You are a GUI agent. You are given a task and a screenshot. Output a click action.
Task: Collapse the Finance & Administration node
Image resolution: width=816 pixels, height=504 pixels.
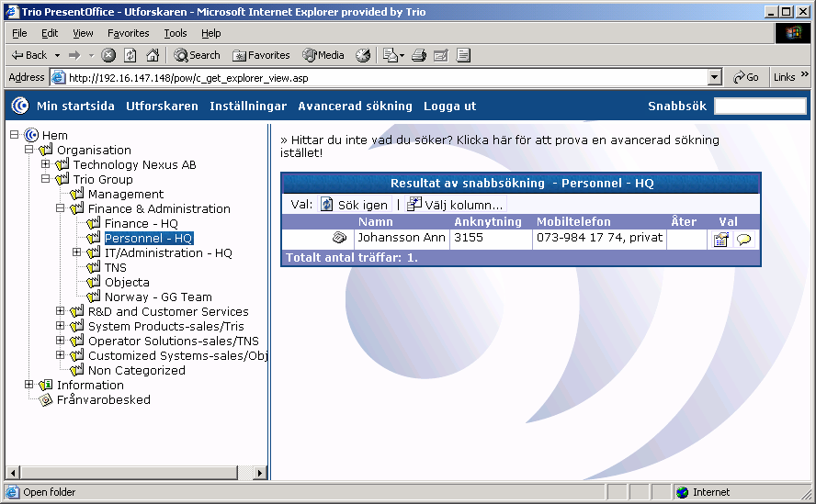[x=61, y=208]
